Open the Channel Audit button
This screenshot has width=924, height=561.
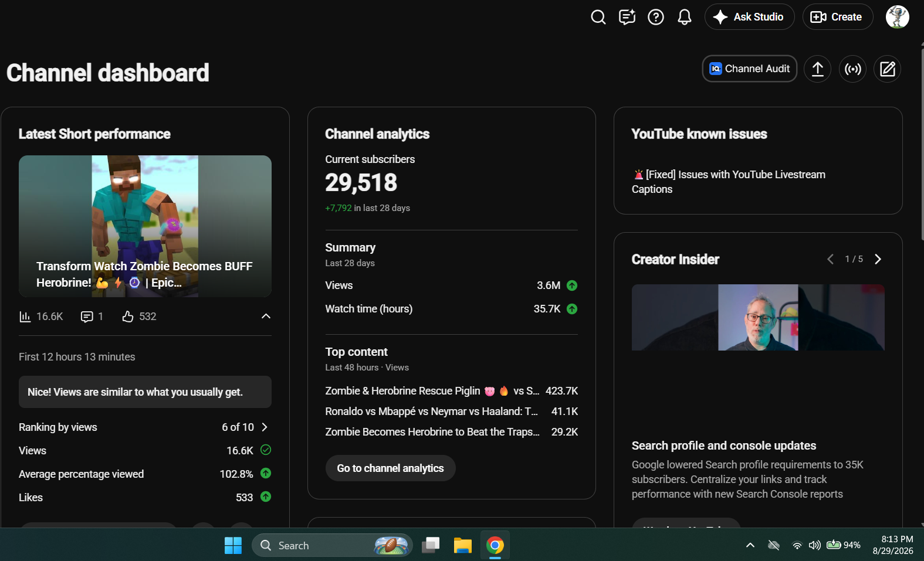point(750,69)
